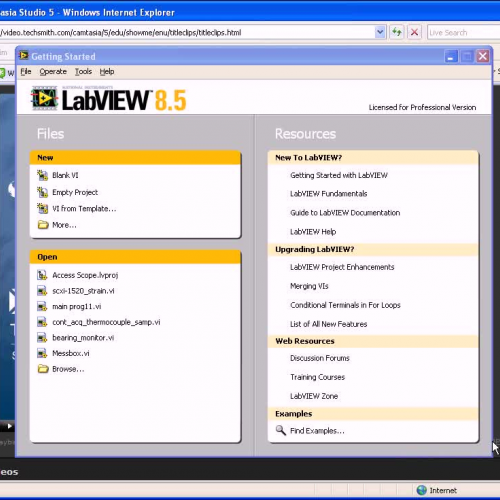The height and width of the screenshot is (500, 500).
Task: Open bearing_monitor.vi
Action: coord(83,338)
